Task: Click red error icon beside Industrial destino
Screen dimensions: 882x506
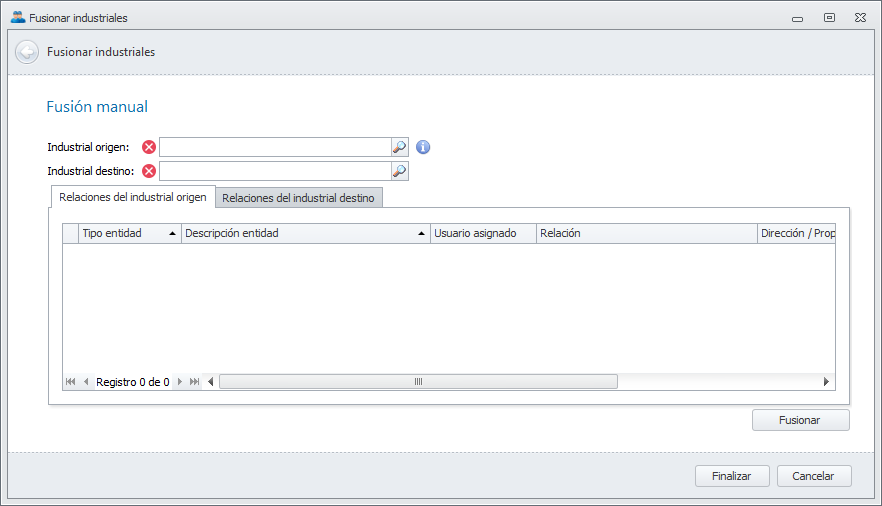Action: pyautogui.click(x=149, y=171)
